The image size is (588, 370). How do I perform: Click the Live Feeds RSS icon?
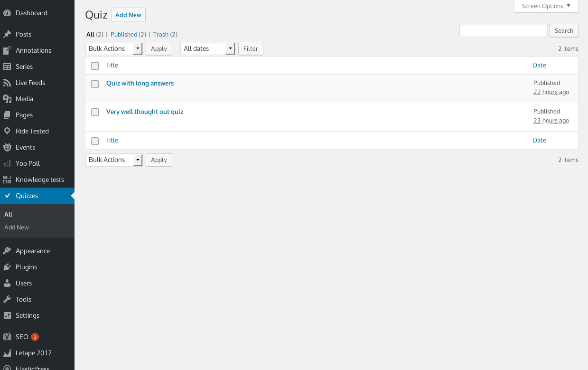[x=7, y=83]
